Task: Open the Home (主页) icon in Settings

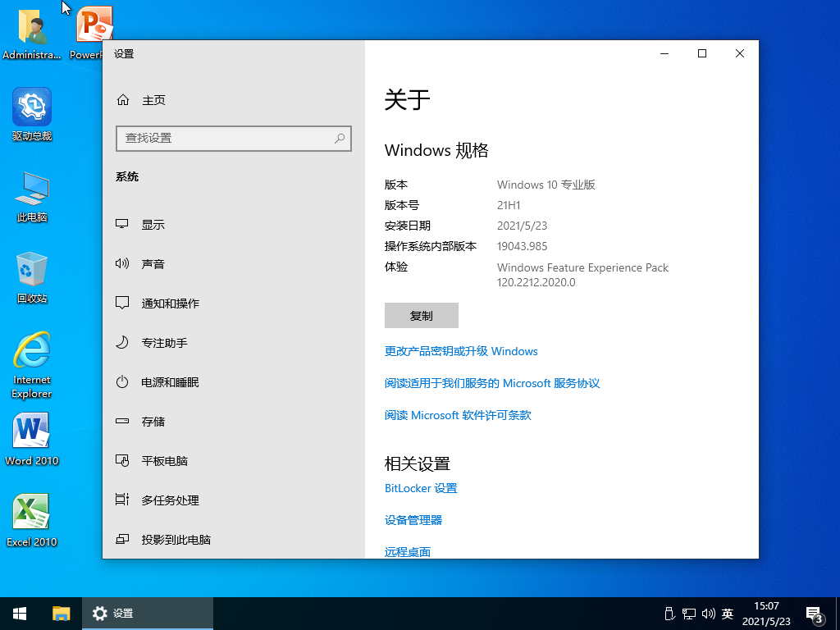Action: click(123, 99)
